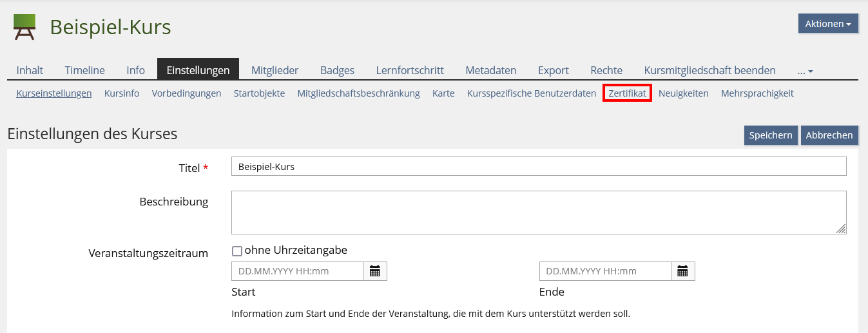The height and width of the screenshot is (333, 868).
Task: Expand the overflow tabs menu (…)
Action: pos(805,70)
